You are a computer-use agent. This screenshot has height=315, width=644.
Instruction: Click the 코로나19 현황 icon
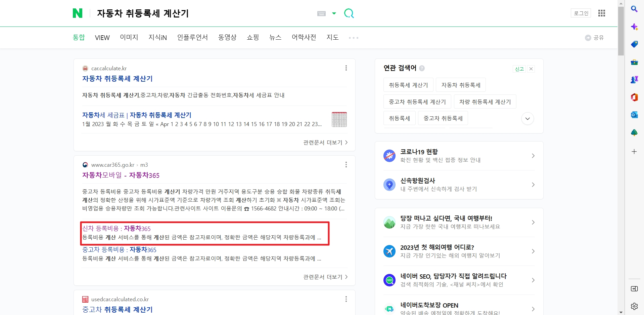click(389, 156)
